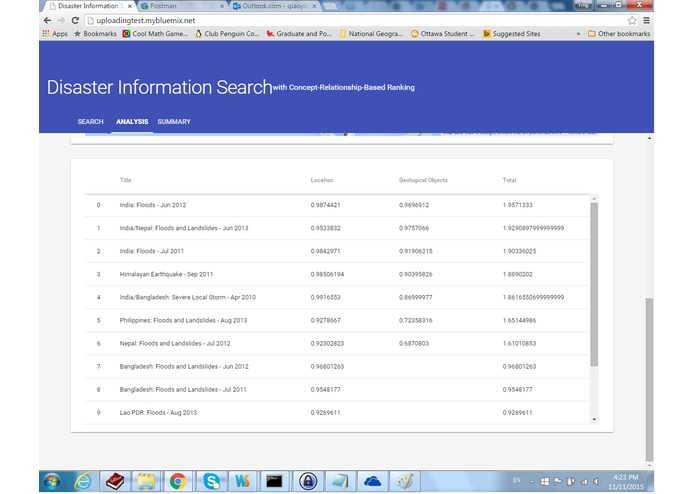The width and height of the screenshot is (695, 494).
Task: Select row Philippines: Floods and Landslides - Aug 2013
Action: click(337, 320)
